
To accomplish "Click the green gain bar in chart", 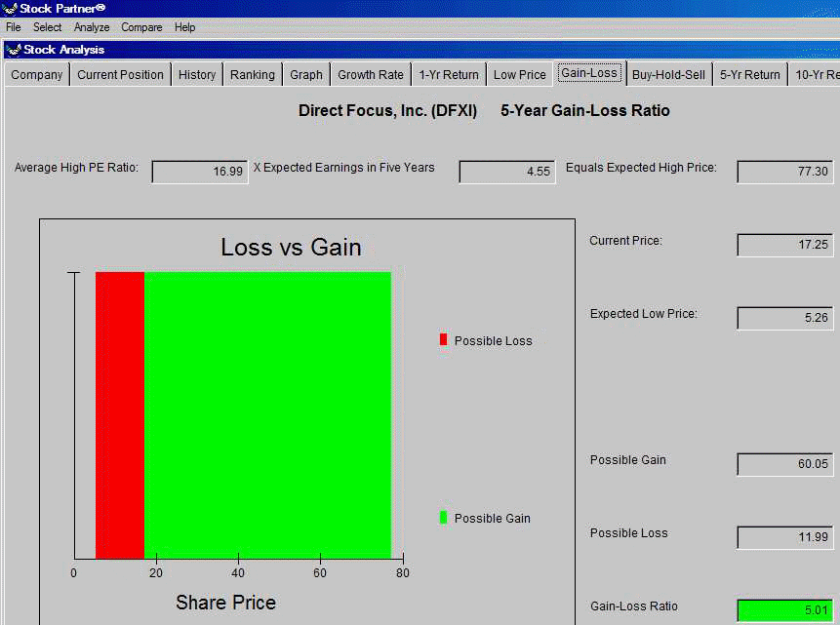I will click(268, 415).
